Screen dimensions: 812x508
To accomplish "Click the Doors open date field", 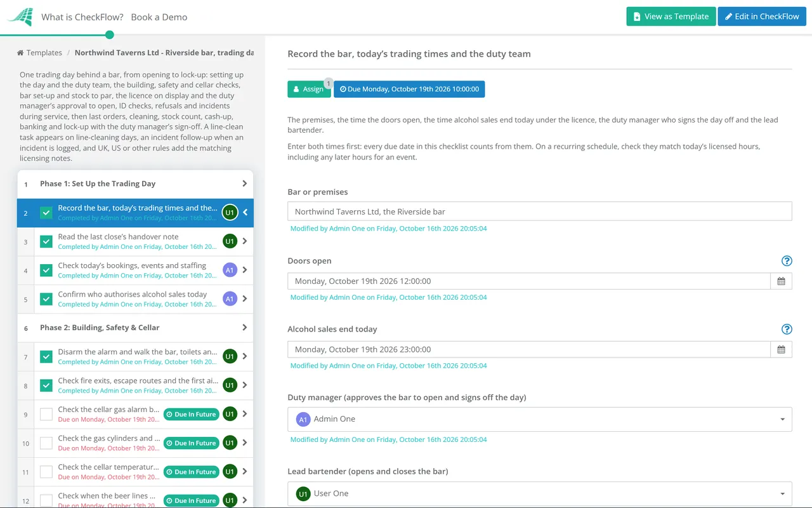I will click(x=529, y=281).
